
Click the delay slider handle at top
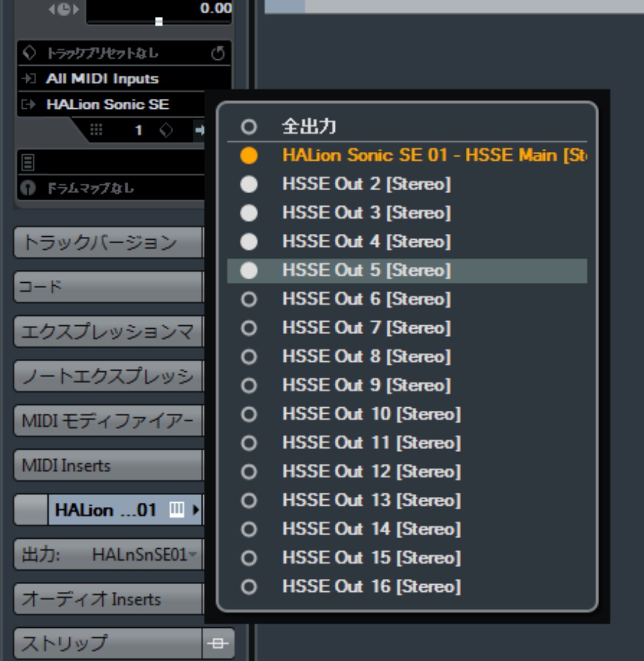coord(158,22)
